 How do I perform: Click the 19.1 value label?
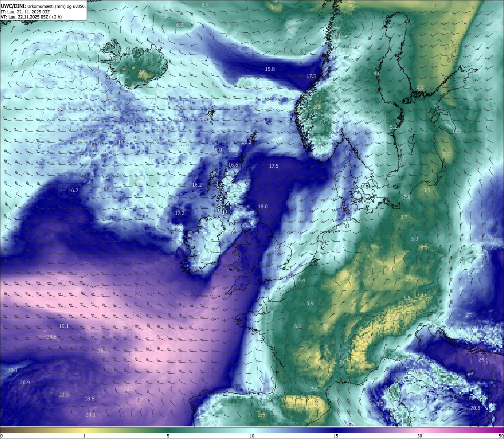click(x=64, y=326)
